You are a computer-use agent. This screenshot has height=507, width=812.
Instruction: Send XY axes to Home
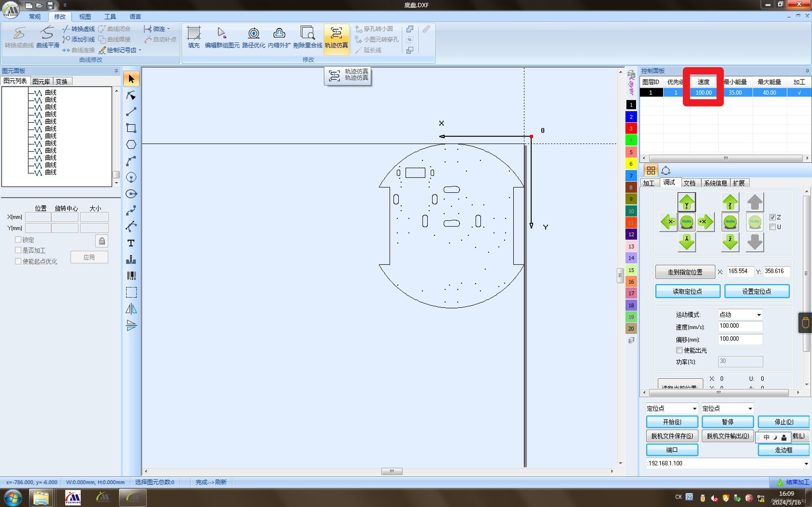coord(686,221)
